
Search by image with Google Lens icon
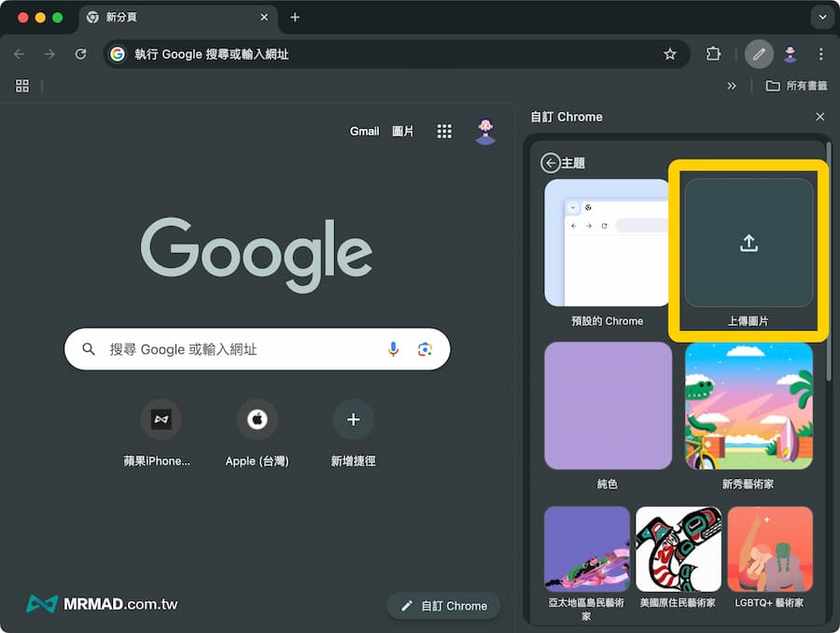425,349
